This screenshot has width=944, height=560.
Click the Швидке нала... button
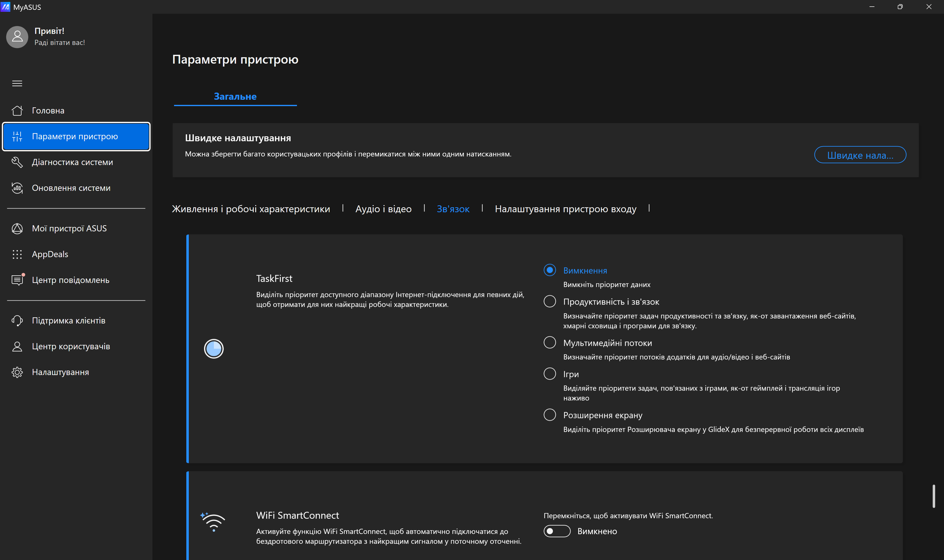point(860,155)
